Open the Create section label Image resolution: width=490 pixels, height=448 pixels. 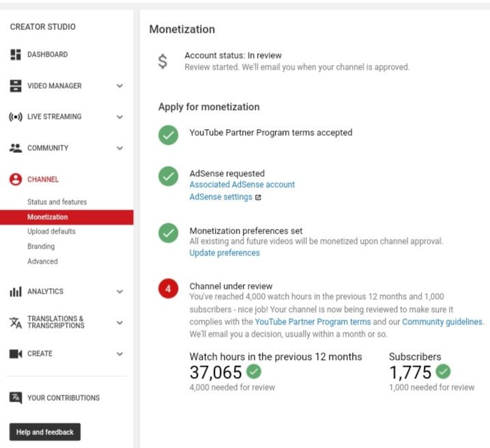click(40, 354)
